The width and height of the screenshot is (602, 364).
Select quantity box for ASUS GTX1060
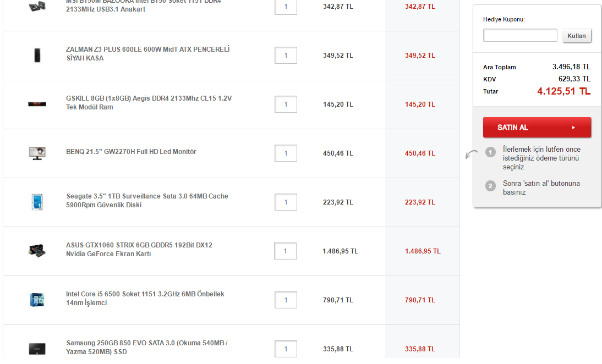coord(285,251)
